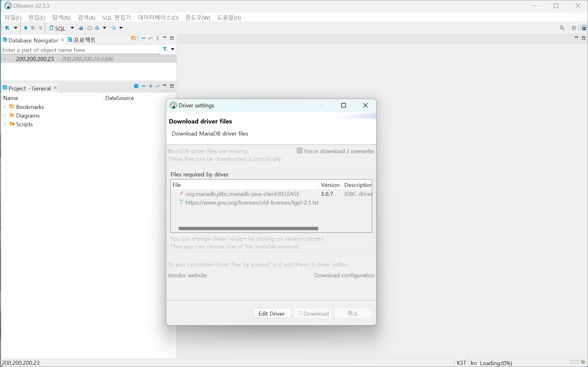588x367 pixels.
Task: Switch to the 프로젝트 tab
Action: click(x=82, y=40)
